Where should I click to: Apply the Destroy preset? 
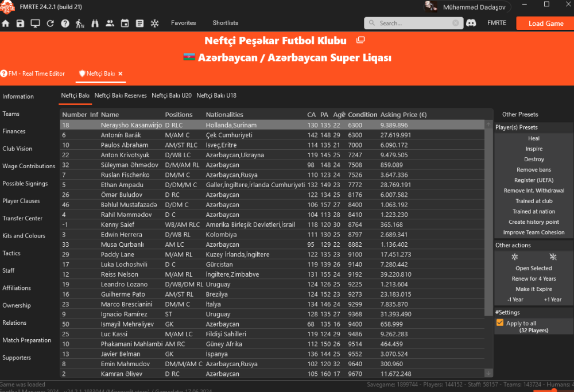tap(534, 159)
